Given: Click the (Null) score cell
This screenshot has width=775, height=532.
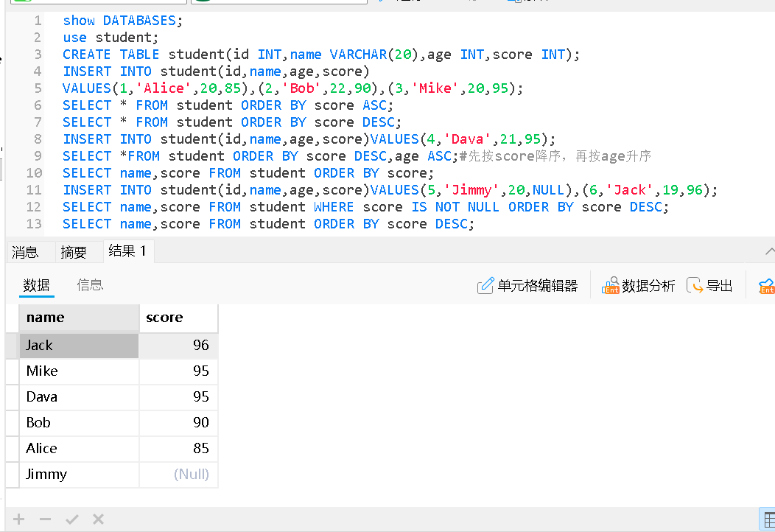Looking at the screenshot, I should (x=178, y=474).
